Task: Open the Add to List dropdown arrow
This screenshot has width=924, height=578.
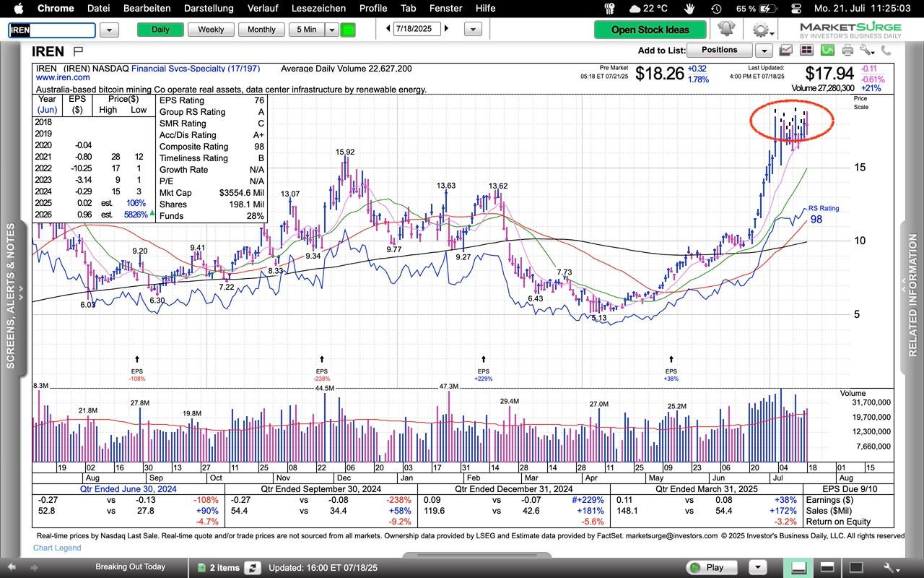Action: pyautogui.click(x=763, y=51)
